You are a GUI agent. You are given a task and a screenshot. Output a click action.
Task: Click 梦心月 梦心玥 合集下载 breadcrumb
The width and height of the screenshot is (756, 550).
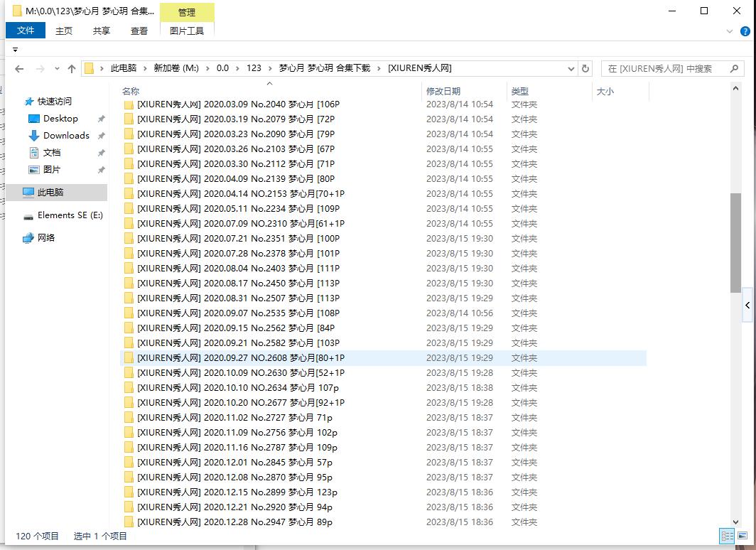point(325,68)
